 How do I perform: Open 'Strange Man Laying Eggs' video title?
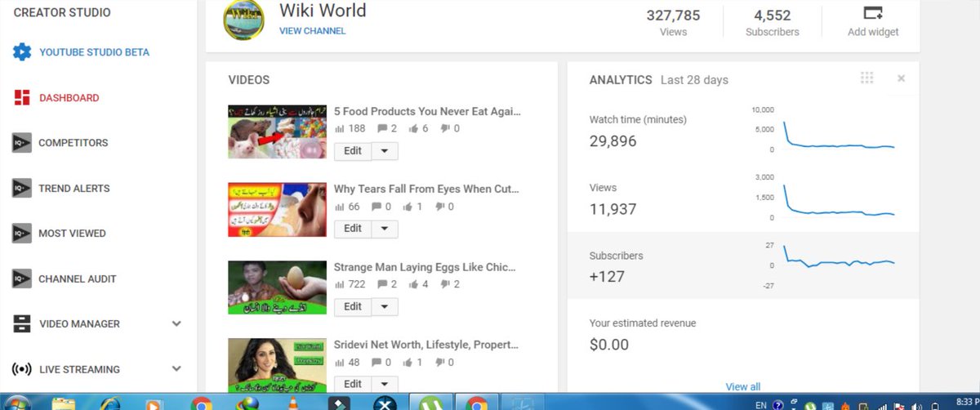pos(425,267)
